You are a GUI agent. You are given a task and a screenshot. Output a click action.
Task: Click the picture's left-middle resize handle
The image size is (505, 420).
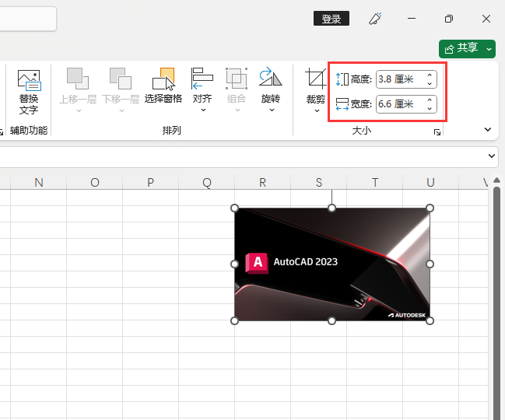click(x=234, y=264)
